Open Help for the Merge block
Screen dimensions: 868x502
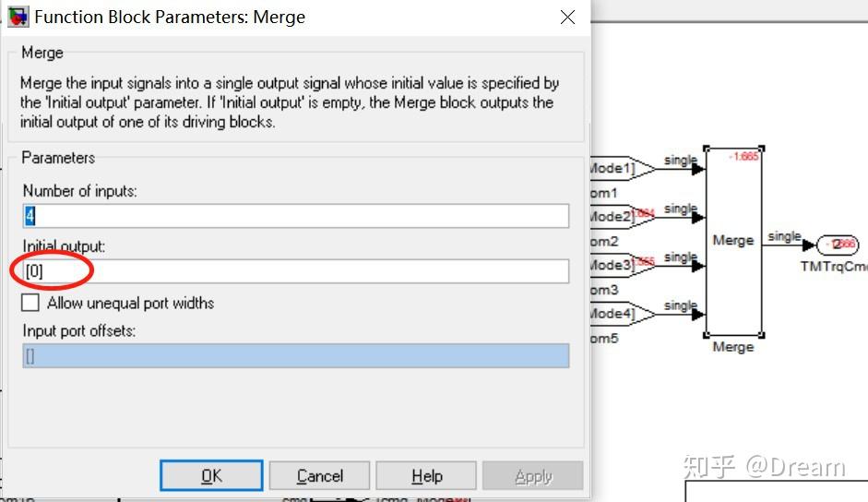[x=426, y=475]
